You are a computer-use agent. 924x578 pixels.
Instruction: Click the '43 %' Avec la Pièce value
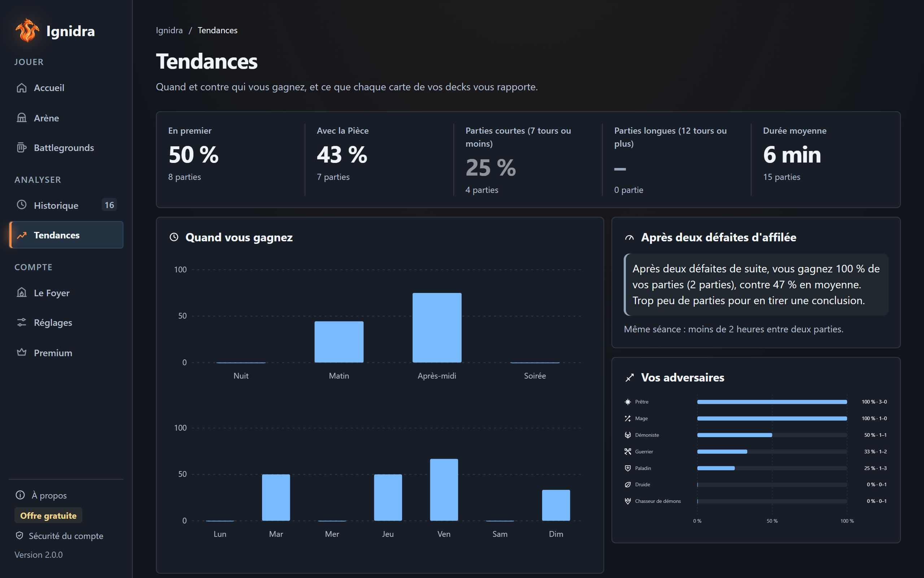tap(342, 155)
